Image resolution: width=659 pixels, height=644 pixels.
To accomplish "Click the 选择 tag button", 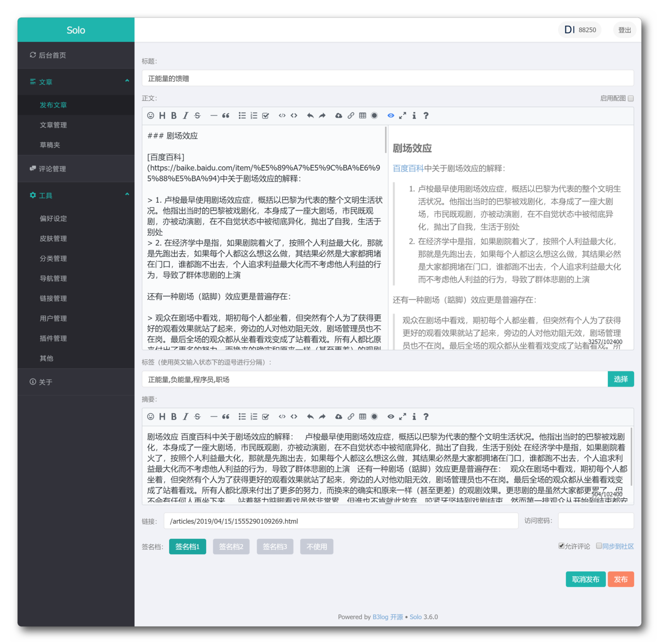I will coord(620,379).
